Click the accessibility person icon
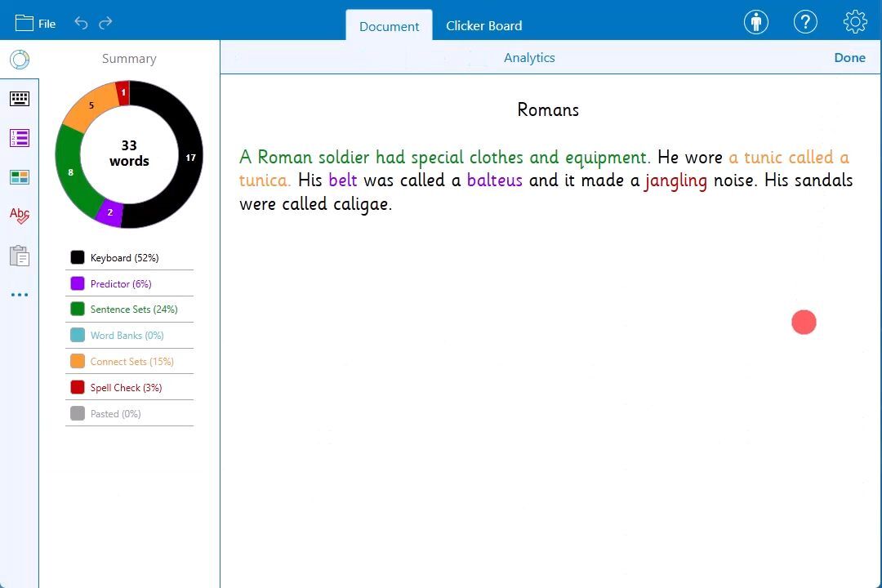The height and width of the screenshot is (588, 882). pyautogui.click(x=756, y=23)
